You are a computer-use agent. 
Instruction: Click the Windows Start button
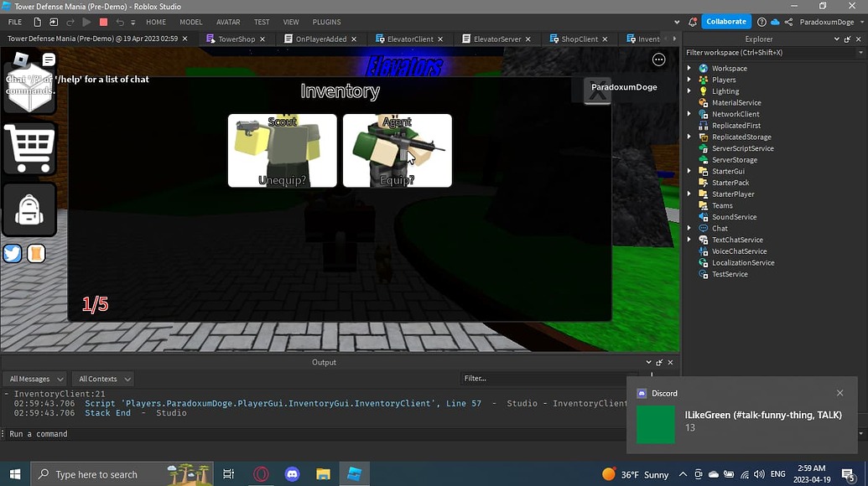point(15,473)
